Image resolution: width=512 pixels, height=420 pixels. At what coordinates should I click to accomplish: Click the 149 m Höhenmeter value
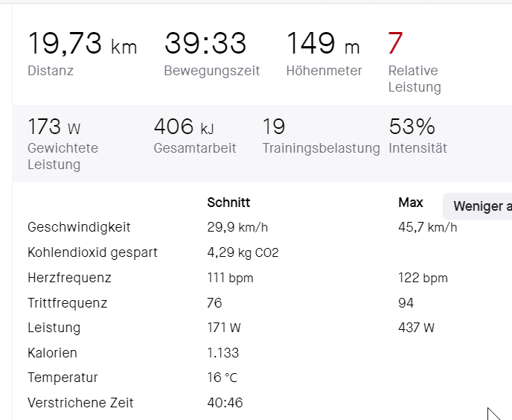(322, 44)
